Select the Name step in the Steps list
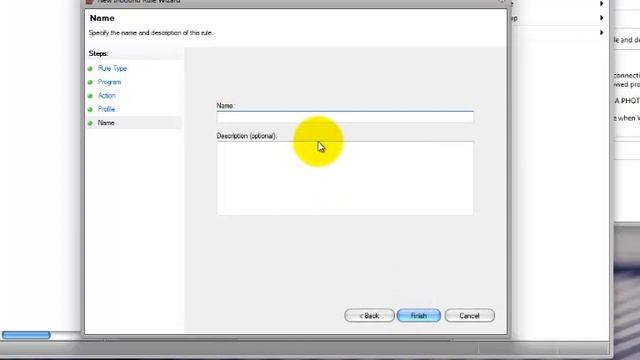 (106, 123)
